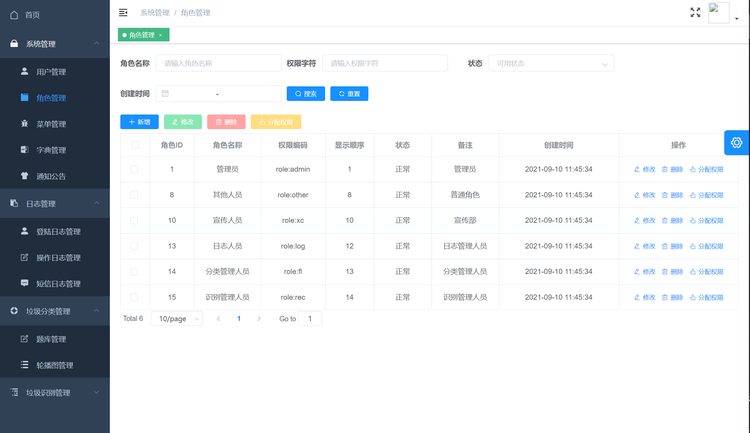Click the 角色名称 input field
This screenshot has height=433, width=750.
pyautogui.click(x=219, y=63)
